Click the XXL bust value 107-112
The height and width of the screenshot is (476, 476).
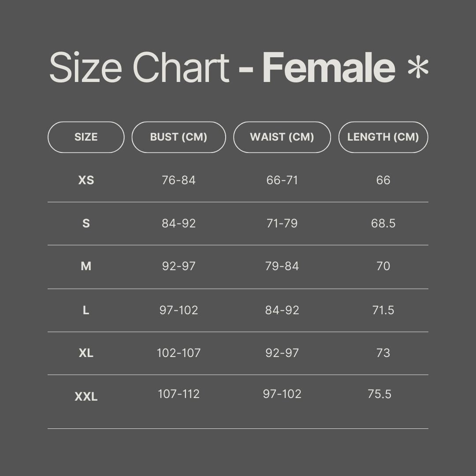(x=178, y=394)
